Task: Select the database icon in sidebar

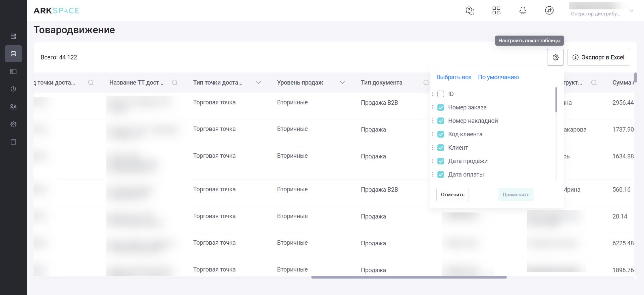Action: (13, 54)
